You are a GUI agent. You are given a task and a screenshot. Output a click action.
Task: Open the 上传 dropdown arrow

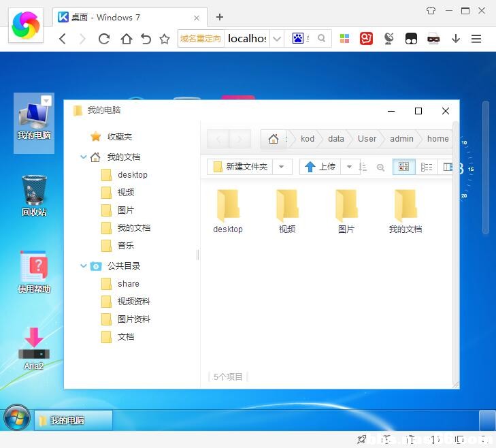(x=349, y=167)
